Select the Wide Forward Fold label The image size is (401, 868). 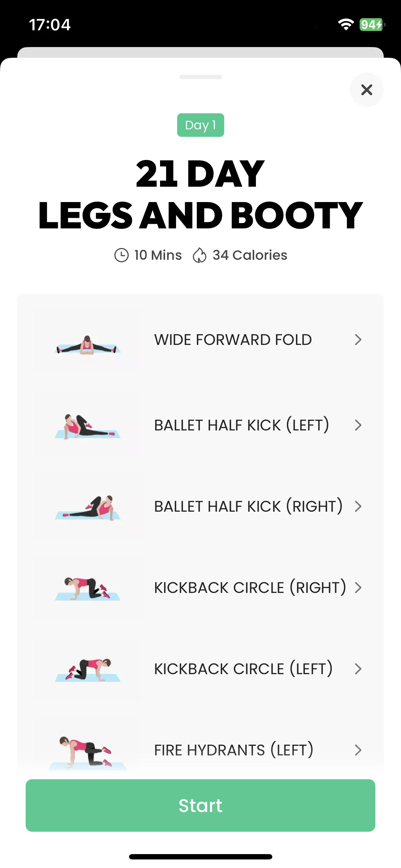233,340
